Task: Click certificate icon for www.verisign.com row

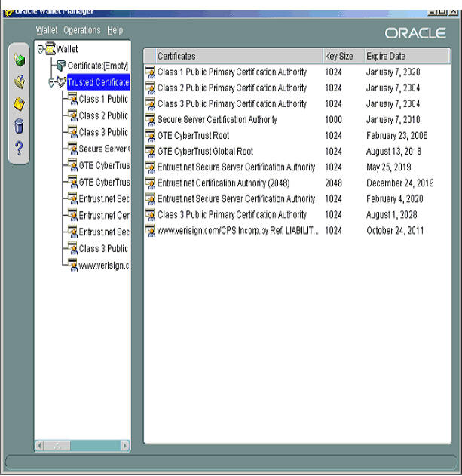Action: click(x=150, y=231)
